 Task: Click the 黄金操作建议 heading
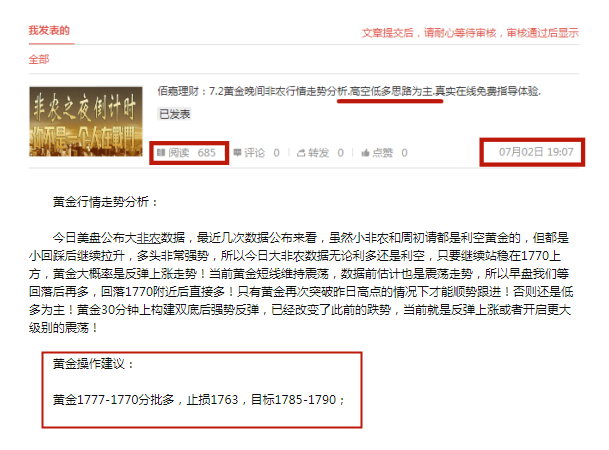click(x=93, y=364)
